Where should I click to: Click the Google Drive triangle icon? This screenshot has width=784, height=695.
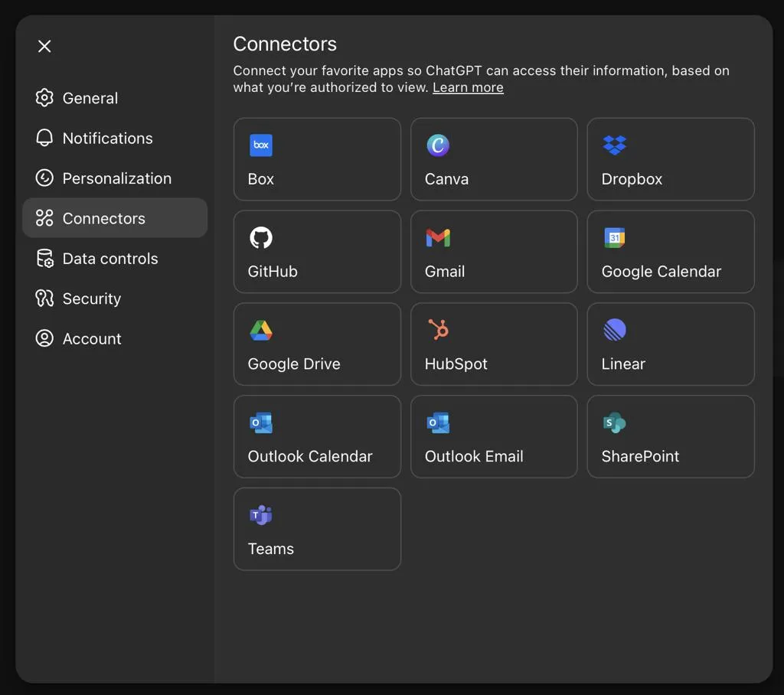pyautogui.click(x=261, y=331)
